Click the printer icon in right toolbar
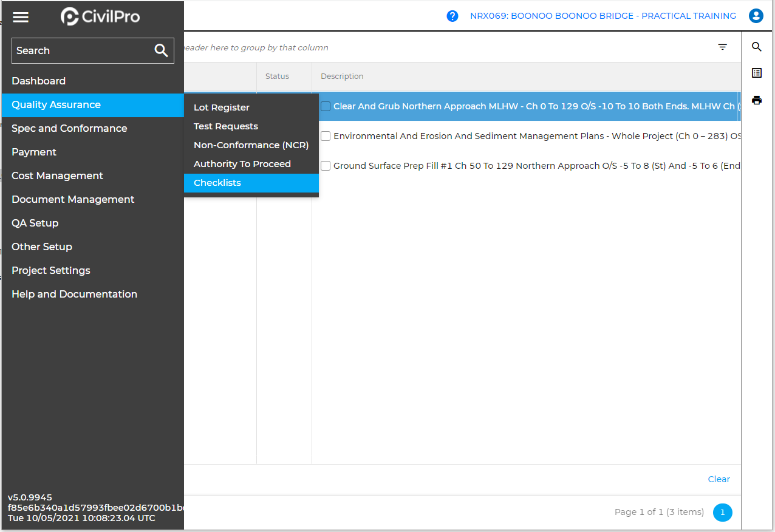 (x=757, y=100)
